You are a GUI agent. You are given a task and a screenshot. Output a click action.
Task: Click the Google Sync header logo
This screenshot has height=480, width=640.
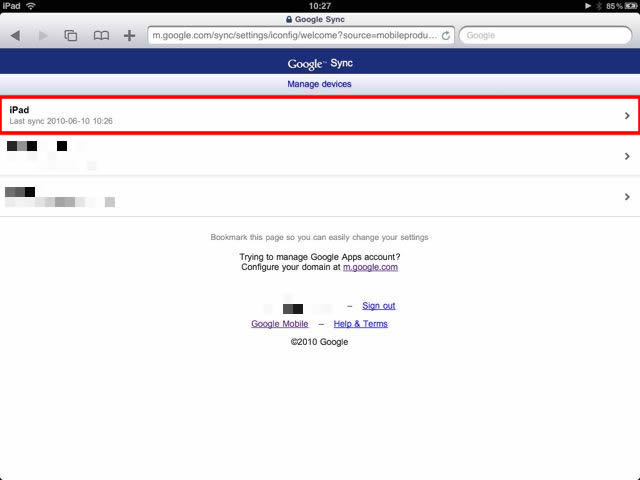320,64
